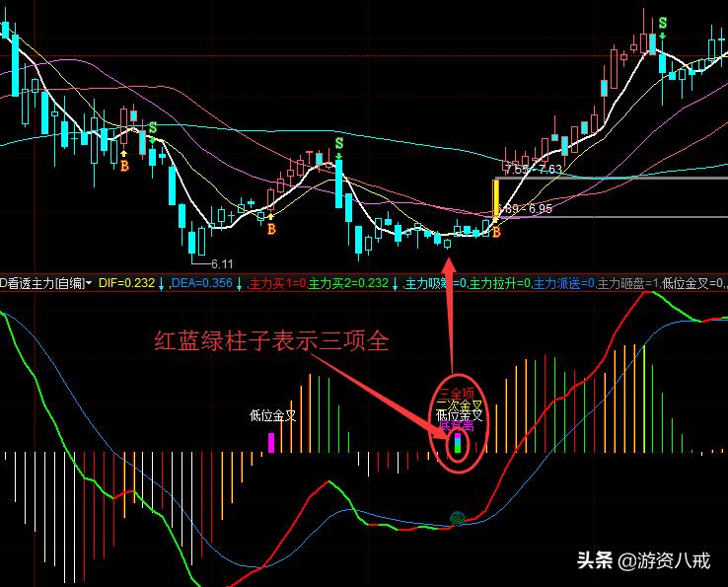The height and width of the screenshot is (587, 728).
Task: Select the 主力派送=0 readout
Action: point(564,283)
